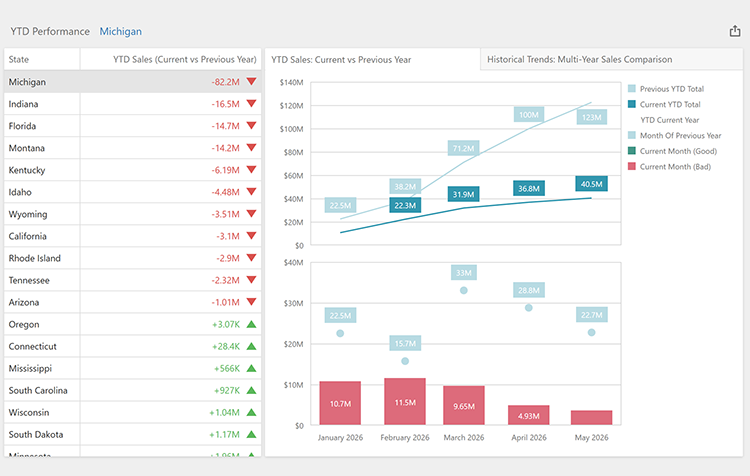Image resolution: width=750 pixels, height=476 pixels.
Task: Click the 28.8M previous month label
Action: [x=529, y=290]
